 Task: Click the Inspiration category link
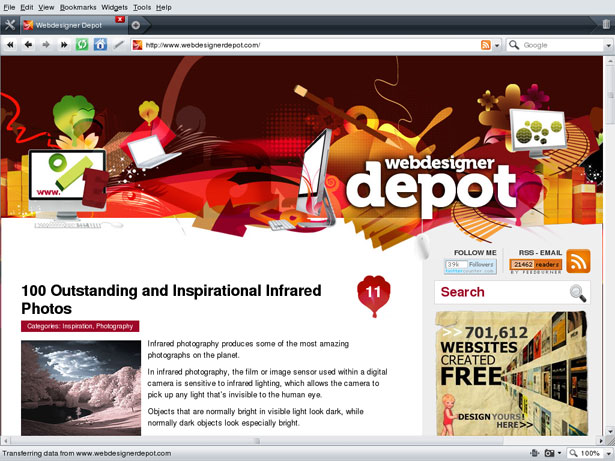[x=77, y=326]
